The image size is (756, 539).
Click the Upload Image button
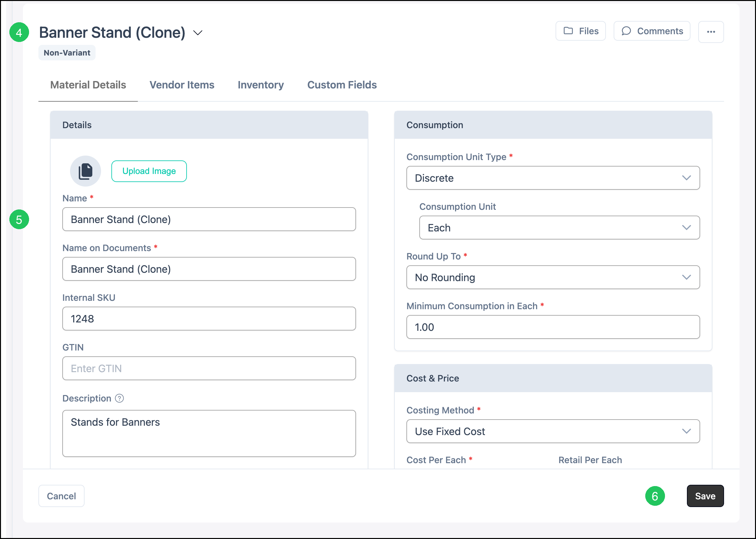[x=149, y=171]
